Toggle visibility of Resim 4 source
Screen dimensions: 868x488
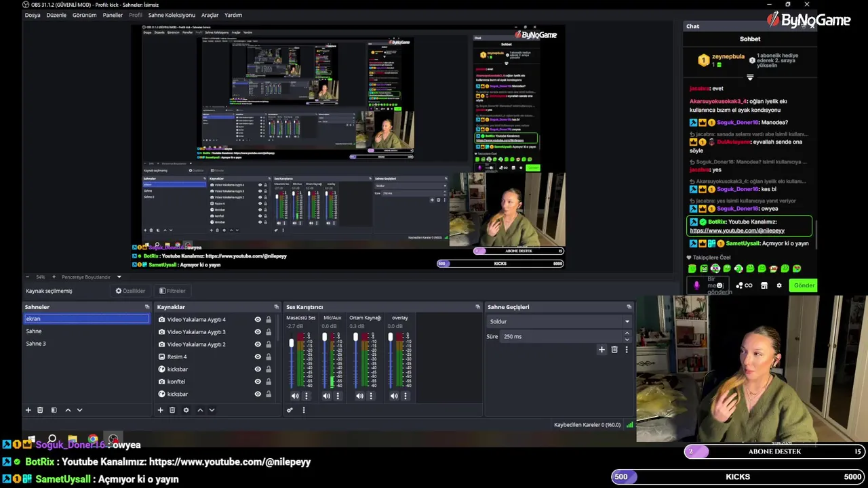[258, 357]
